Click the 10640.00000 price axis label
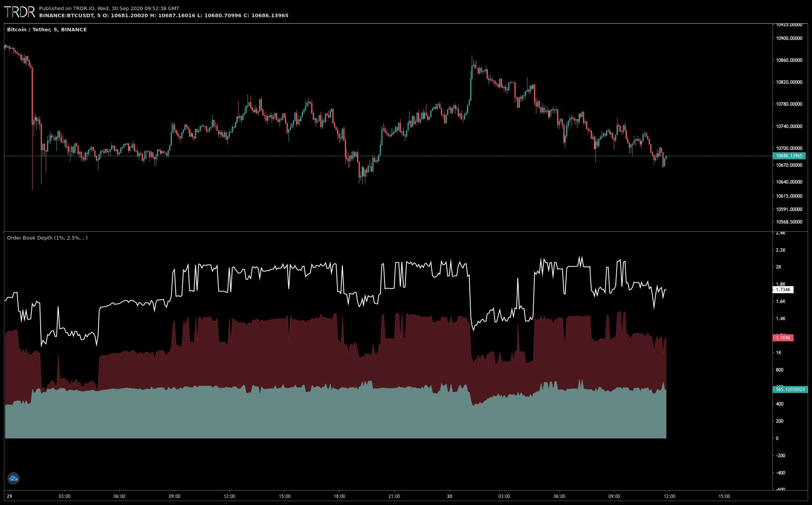The image size is (812, 505). [x=789, y=182]
